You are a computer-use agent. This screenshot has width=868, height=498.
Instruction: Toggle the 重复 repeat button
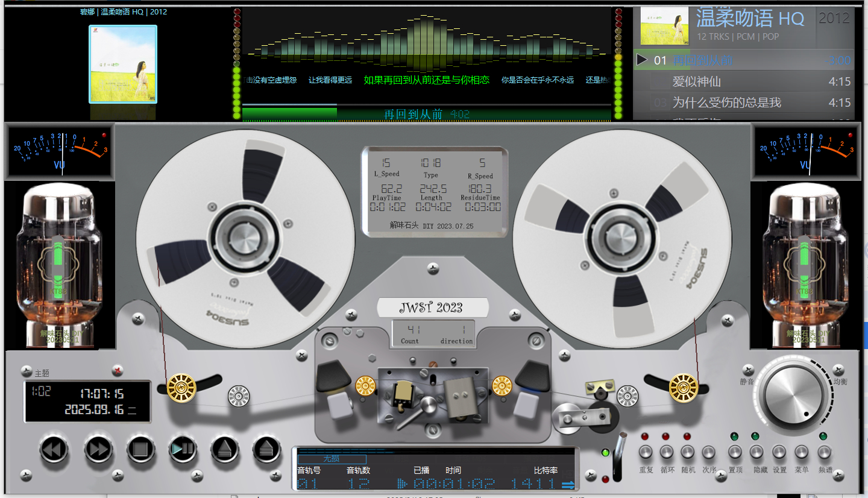646,452
